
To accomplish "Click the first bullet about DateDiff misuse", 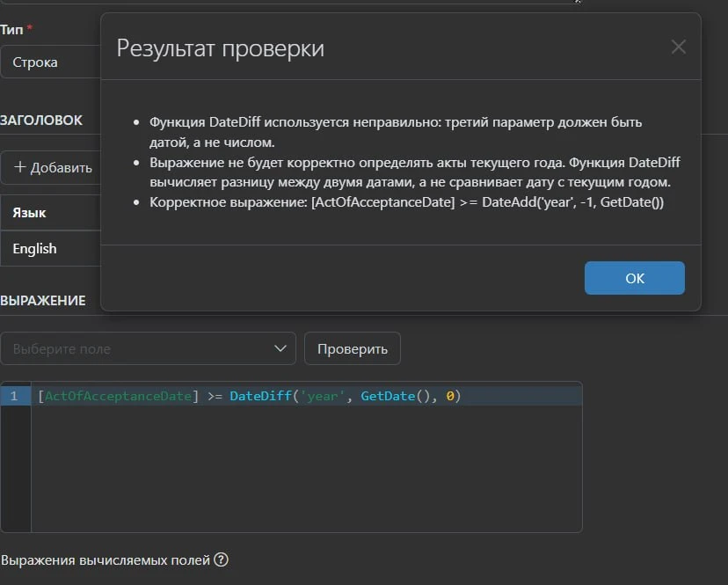I will pos(396,132).
